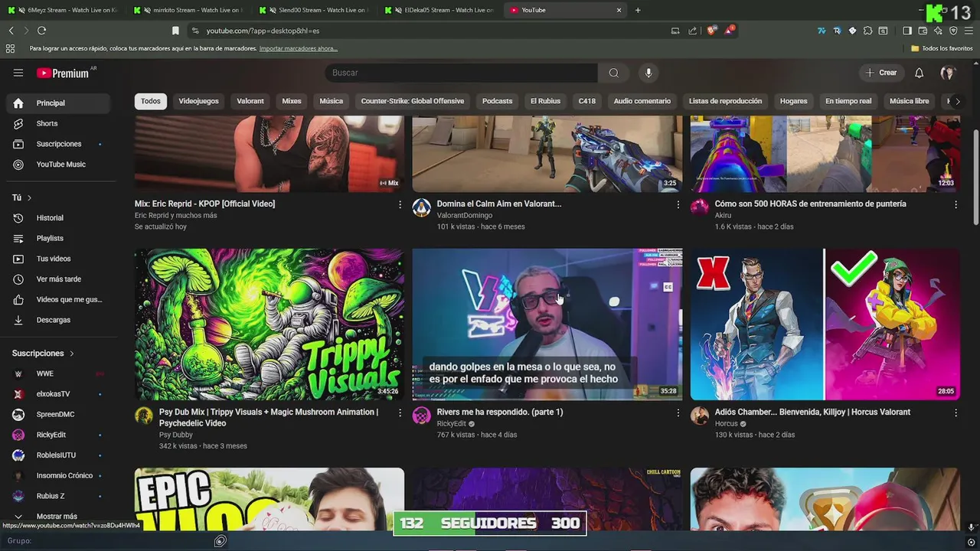
Task: Open the 7TV extension icon
Action: click(x=822, y=31)
